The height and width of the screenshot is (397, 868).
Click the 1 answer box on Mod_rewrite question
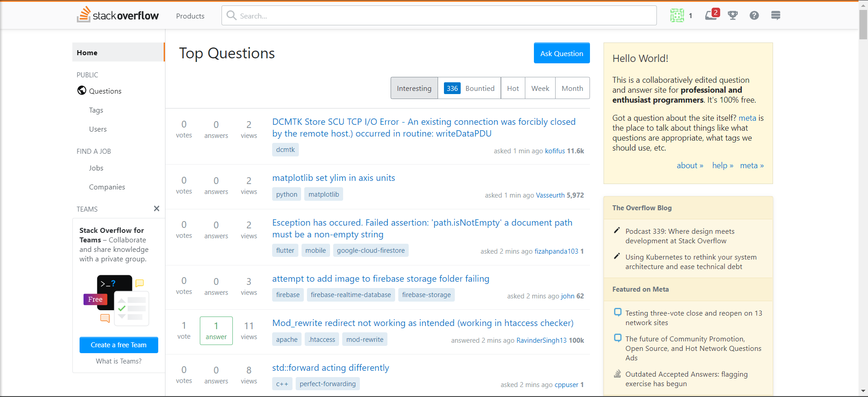point(216,331)
